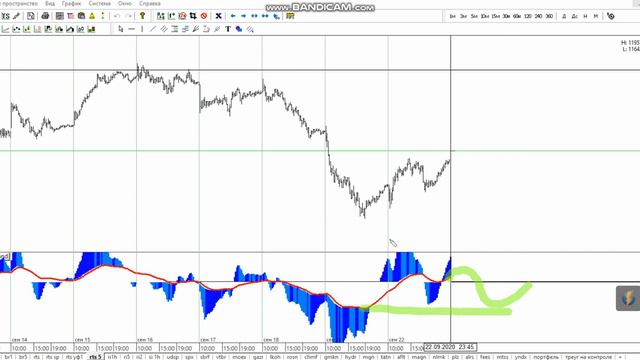Click the yellow warning triangle toolbar icon
The width and height of the screenshot is (640, 360).
[92, 16]
